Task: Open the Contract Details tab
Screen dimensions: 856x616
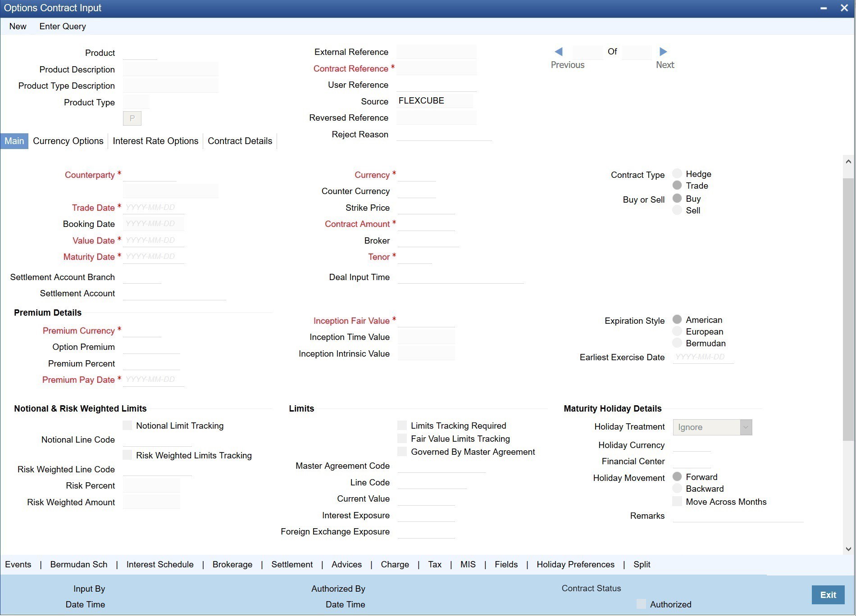Action: click(x=240, y=141)
